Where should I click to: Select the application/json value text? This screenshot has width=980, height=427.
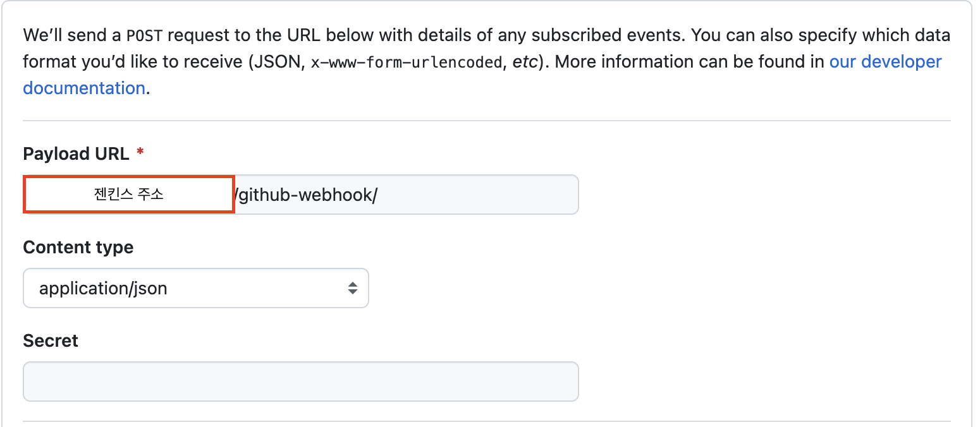coord(103,289)
